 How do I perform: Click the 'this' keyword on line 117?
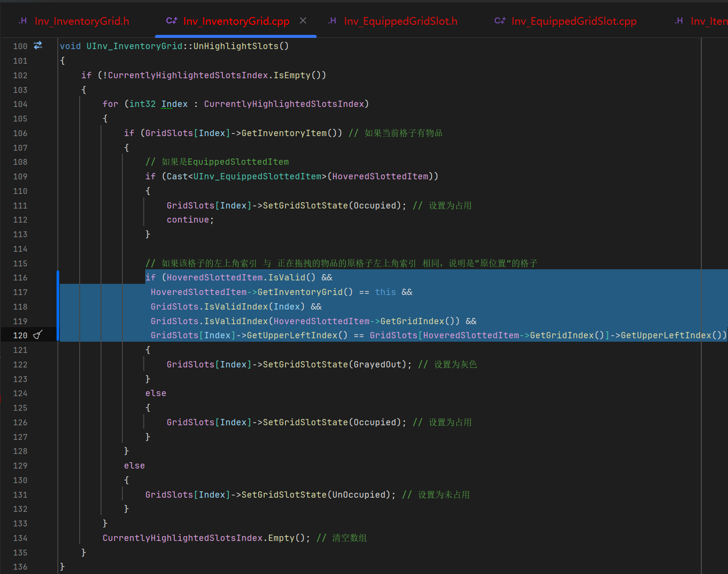pyautogui.click(x=386, y=292)
